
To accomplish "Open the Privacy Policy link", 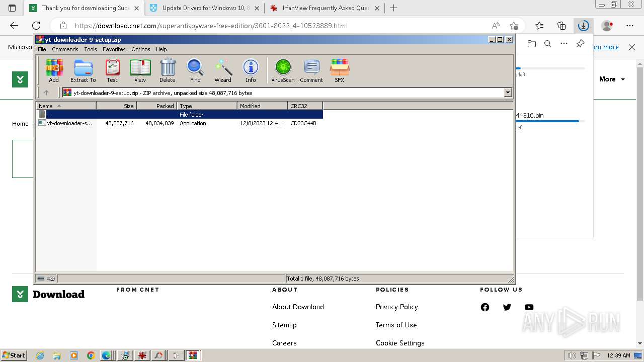I will point(396,307).
